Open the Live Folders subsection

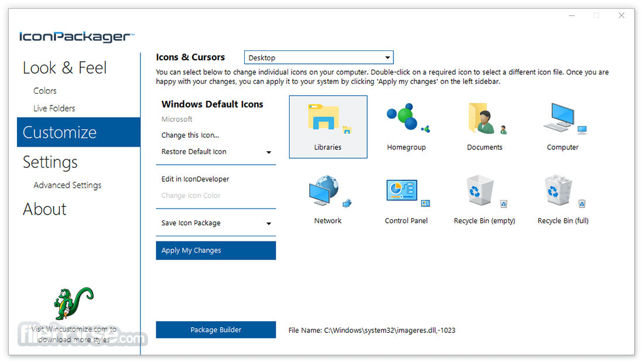pos(54,108)
